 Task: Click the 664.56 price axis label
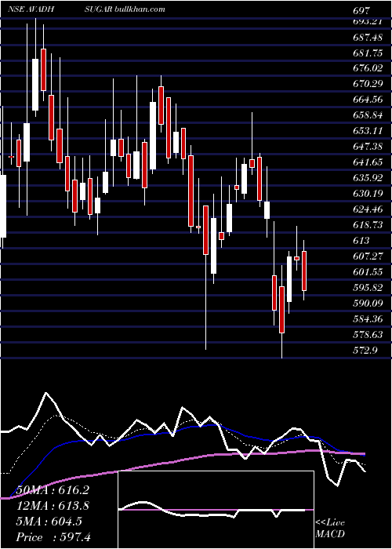click(x=368, y=100)
